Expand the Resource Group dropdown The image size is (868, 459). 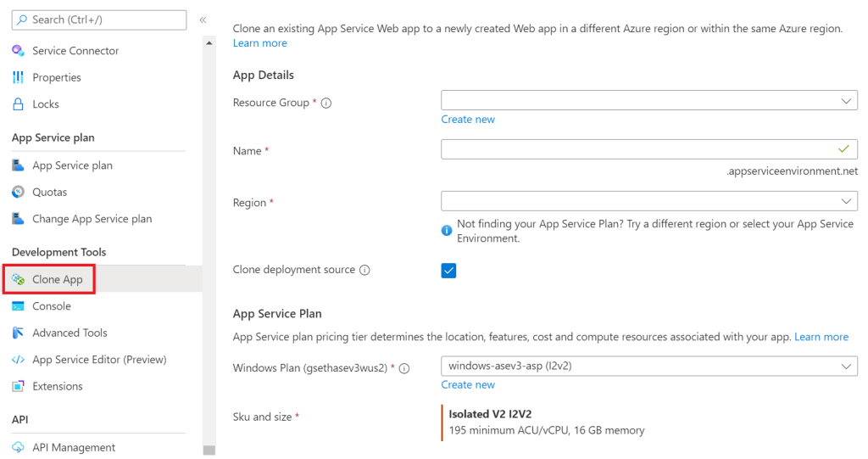[648, 101]
